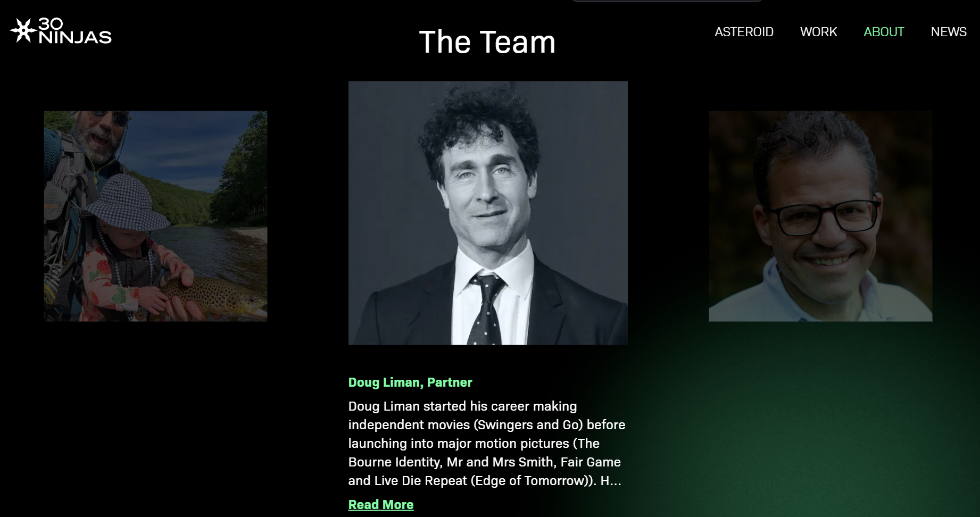
Task: Click the black eyeglasses in right portrait
Action: point(824,217)
